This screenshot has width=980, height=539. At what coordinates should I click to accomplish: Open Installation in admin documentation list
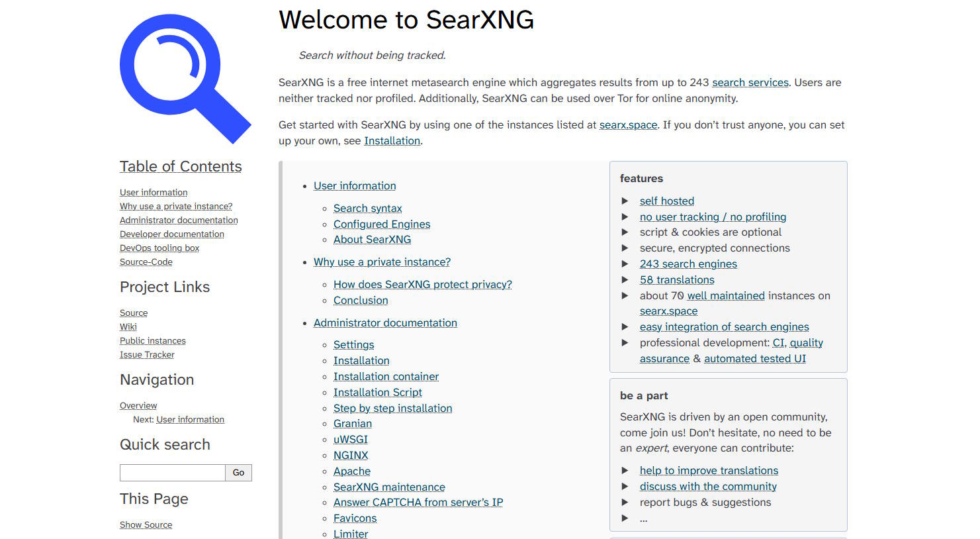pos(361,361)
